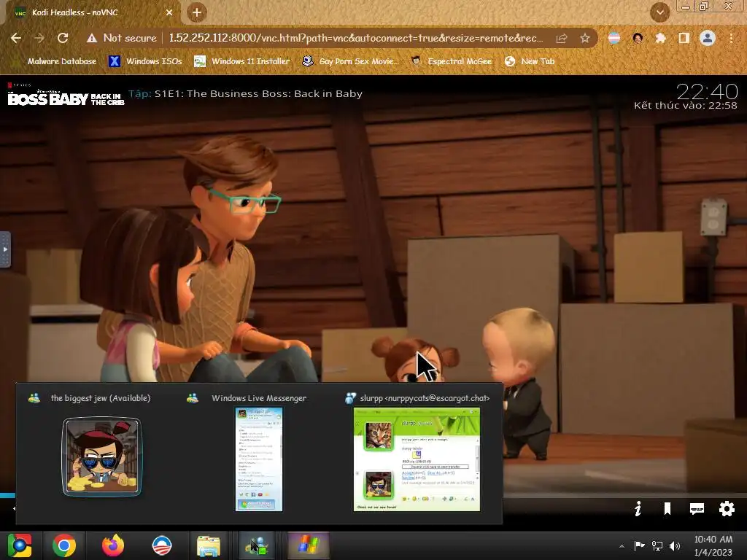Click the video seek progress bar
This screenshot has width=747, height=560.
pyautogui.click(x=373, y=496)
